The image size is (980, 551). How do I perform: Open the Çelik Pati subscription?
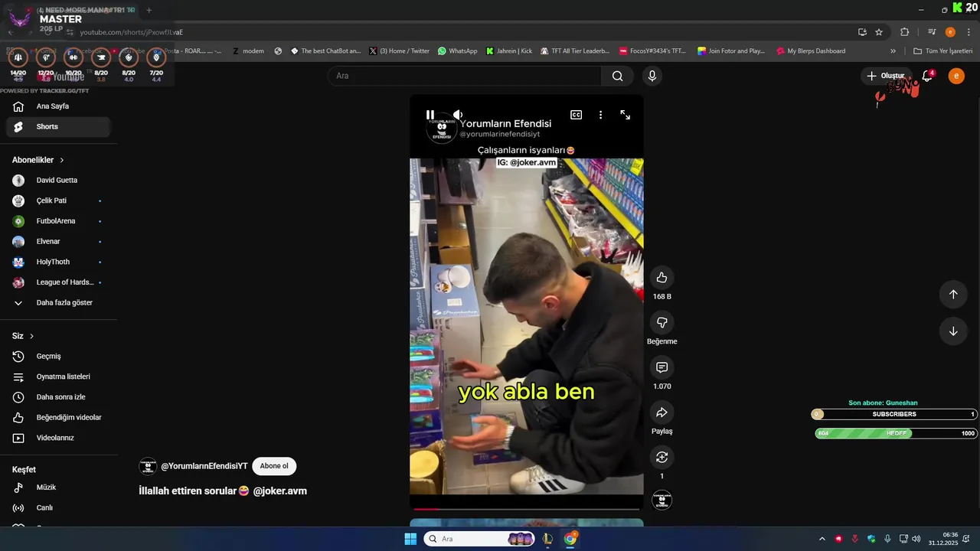click(x=58, y=201)
